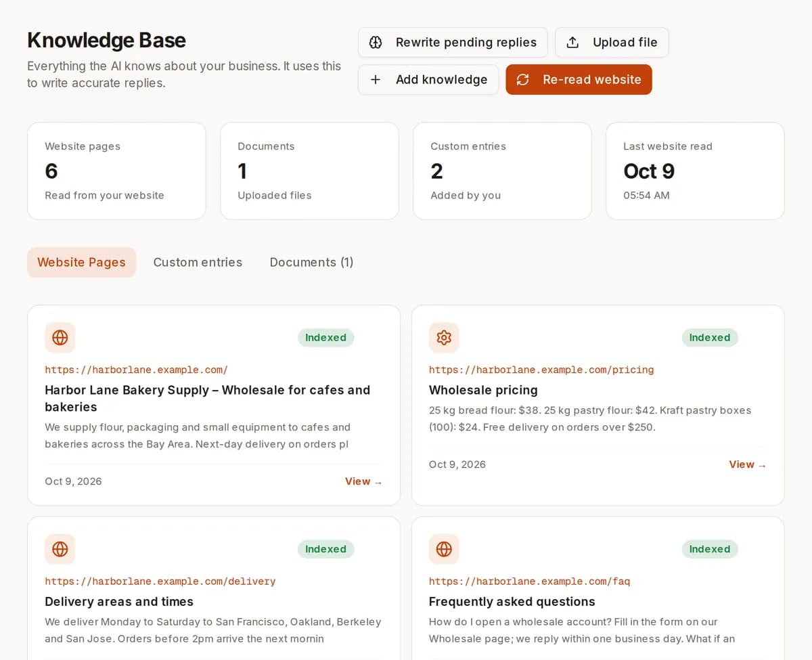Screen dimensions: 812x660
Task: Switch to the Custom entries tab
Action: (198, 262)
